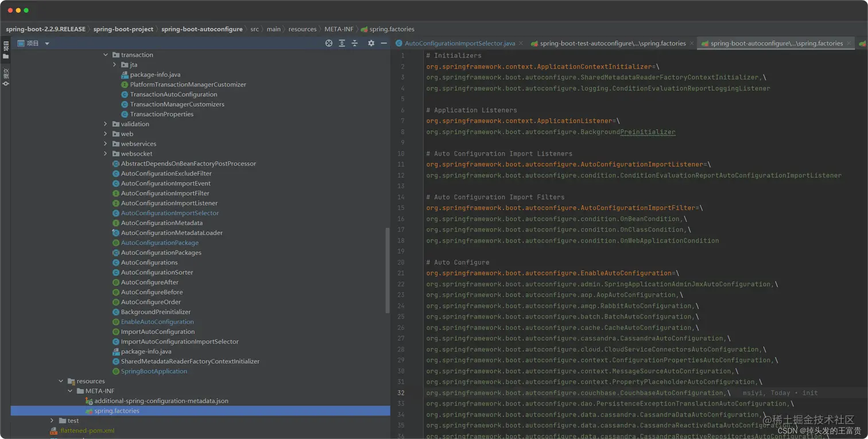Click EnableAutoConfiguration annotation icon in tree

pyautogui.click(x=116, y=322)
